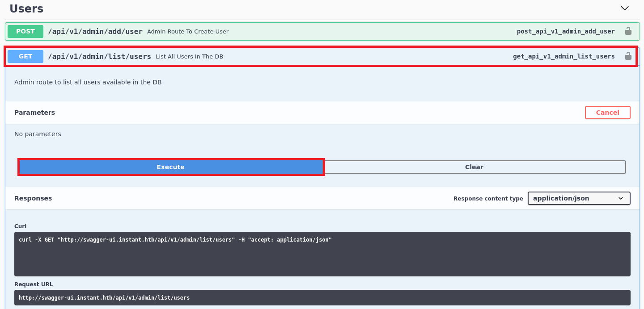Viewport: 644px width, 309px height.
Task: Click the curl command code block
Action: (322, 254)
